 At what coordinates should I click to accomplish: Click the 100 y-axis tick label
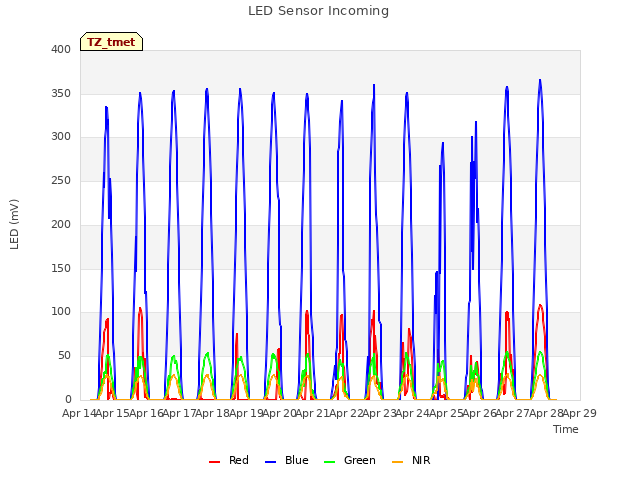point(61,312)
